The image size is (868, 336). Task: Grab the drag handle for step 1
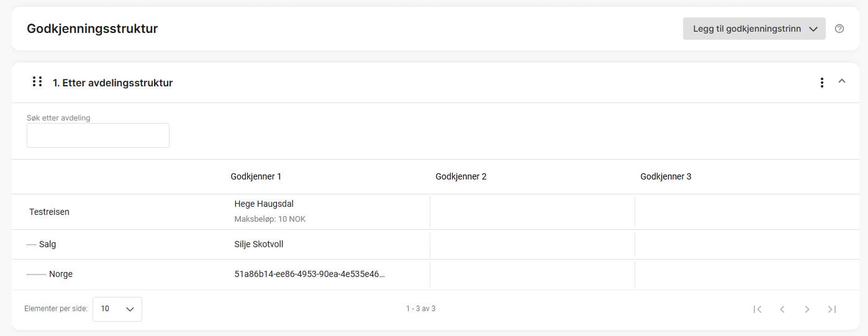(x=37, y=82)
